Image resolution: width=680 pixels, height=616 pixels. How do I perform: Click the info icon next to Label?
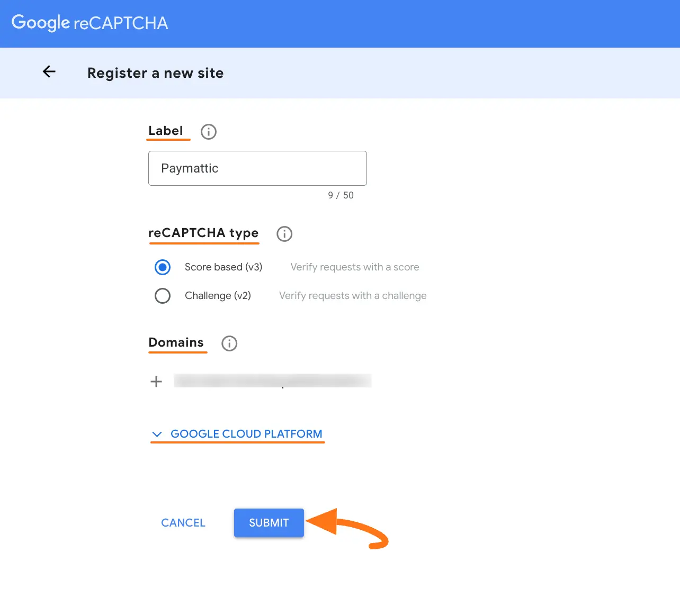(208, 132)
